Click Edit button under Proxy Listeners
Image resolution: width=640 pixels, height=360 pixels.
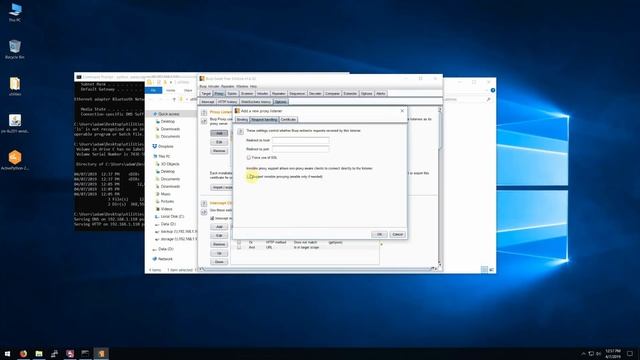click(219, 142)
